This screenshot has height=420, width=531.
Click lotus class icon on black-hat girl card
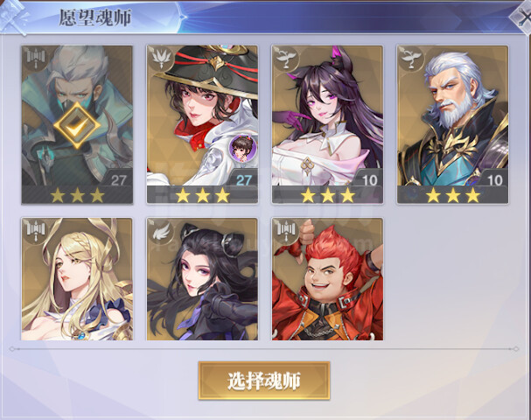pos(161,59)
